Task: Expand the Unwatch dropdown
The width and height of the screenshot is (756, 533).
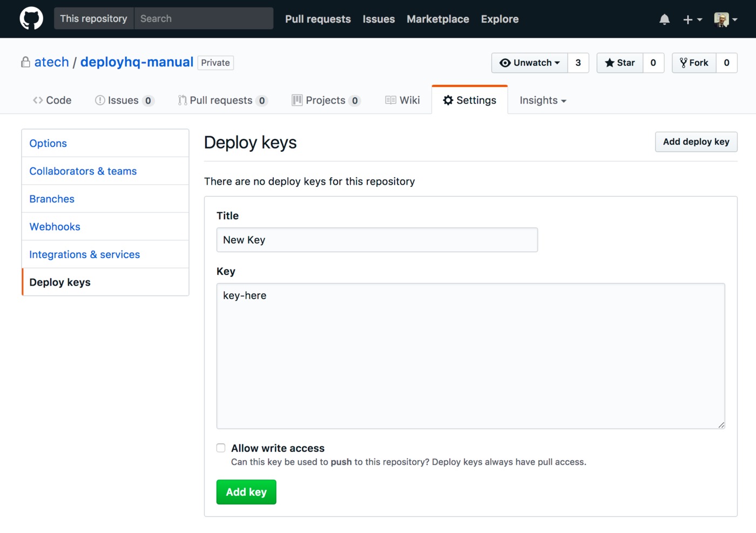Action: [x=529, y=63]
